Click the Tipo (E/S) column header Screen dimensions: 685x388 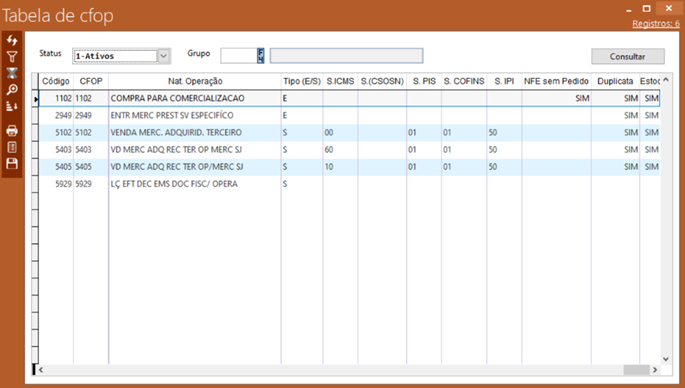click(302, 81)
